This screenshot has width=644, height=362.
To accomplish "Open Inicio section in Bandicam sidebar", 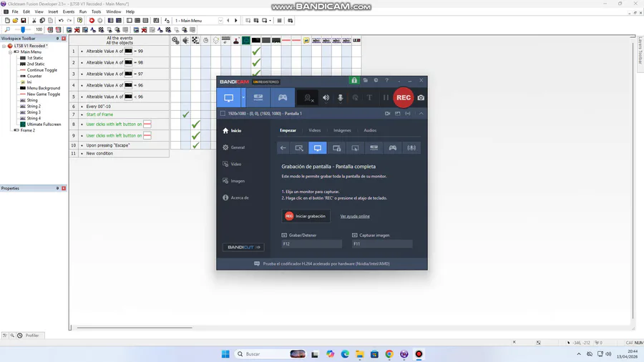I will point(232,130).
